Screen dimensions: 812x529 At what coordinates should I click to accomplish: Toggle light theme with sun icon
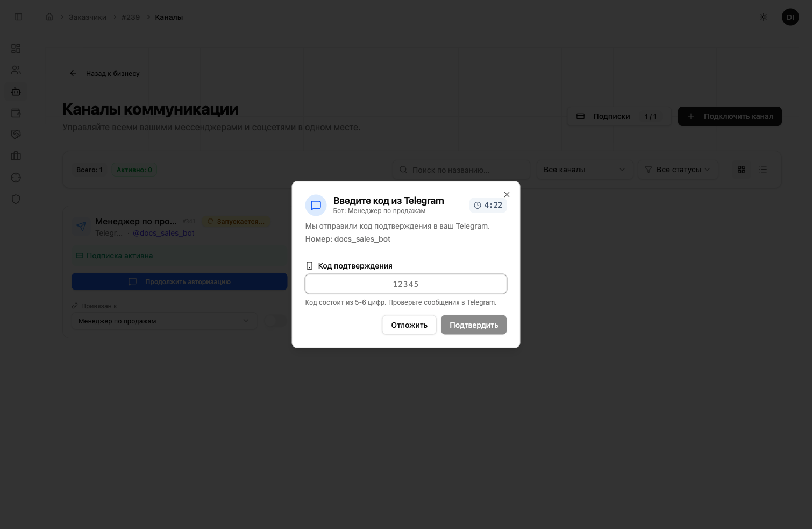click(x=764, y=17)
